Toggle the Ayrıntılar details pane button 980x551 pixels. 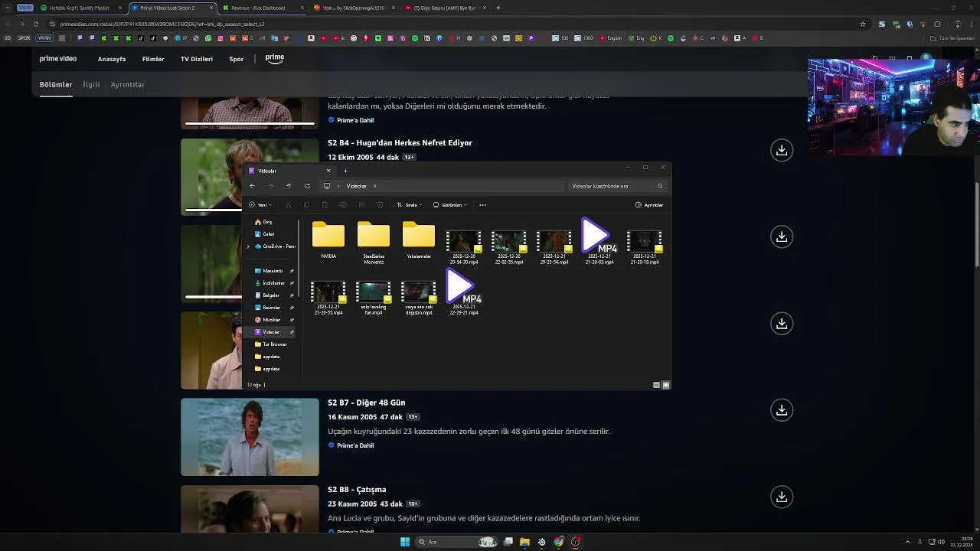point(649,205)
